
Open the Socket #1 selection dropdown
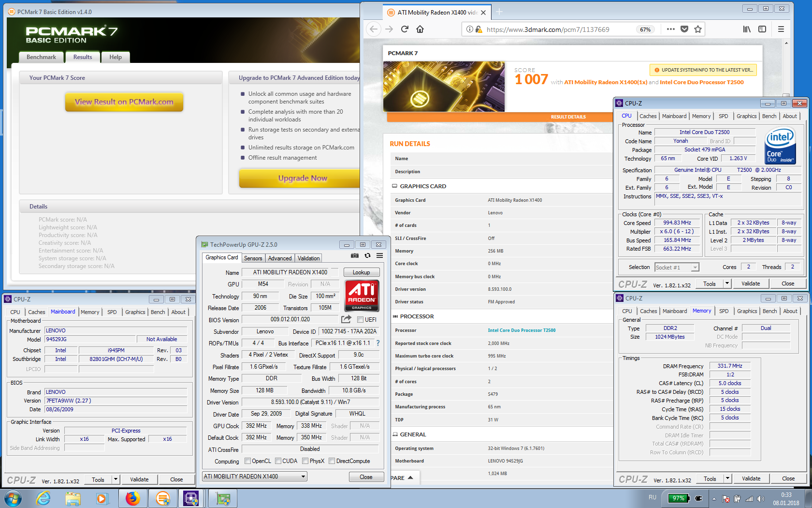point(677,267)
